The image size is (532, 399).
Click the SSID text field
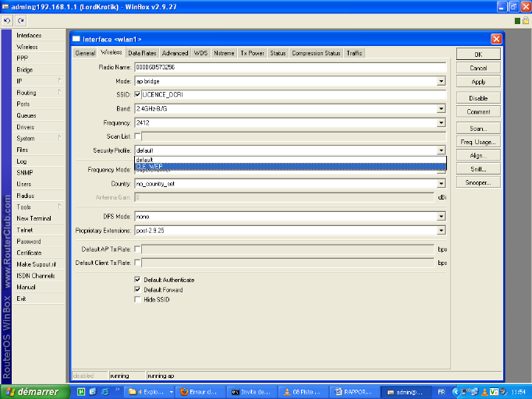293,94
